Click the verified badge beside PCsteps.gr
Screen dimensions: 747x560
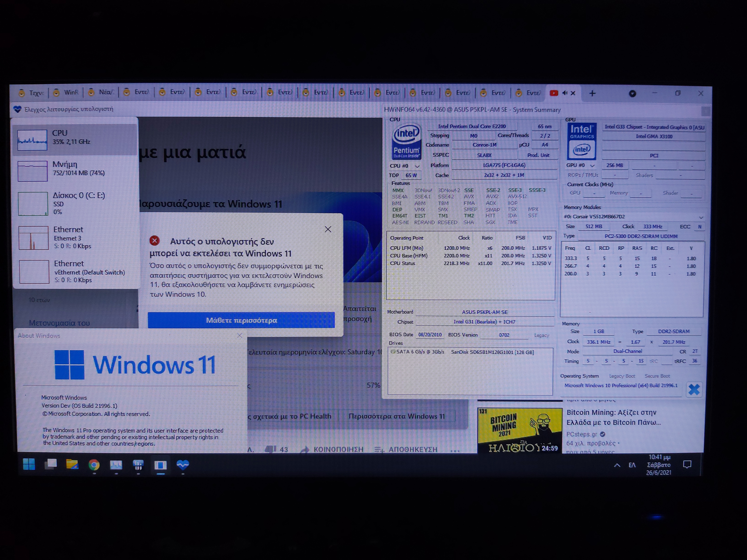pos(602,434)
